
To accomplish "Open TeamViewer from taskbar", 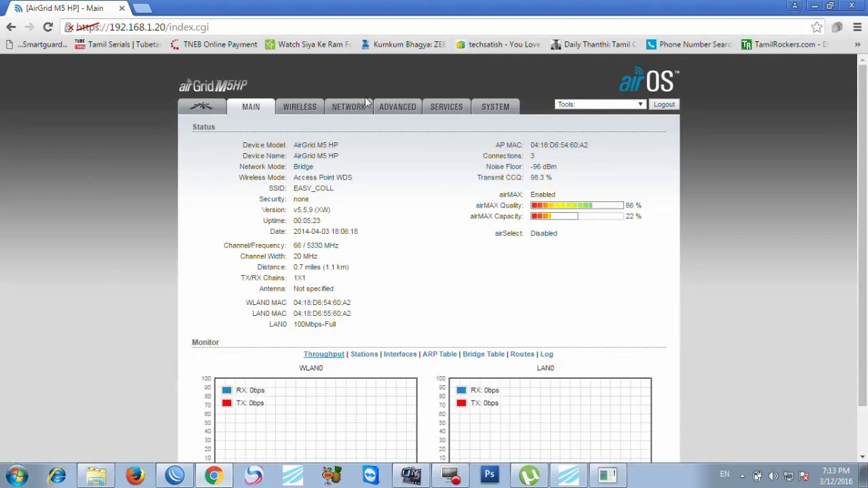I will [371, 475].
